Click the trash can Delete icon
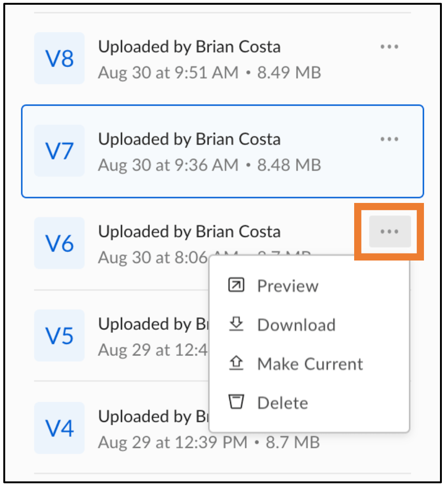This screenshot has height=488, width=448. coord(236,402)
